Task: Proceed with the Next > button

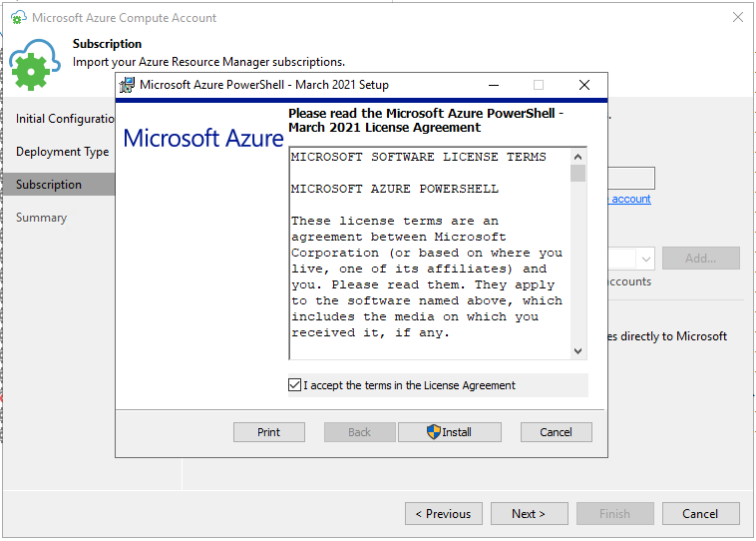Action: pyautogui.click(x=529, y=513)
